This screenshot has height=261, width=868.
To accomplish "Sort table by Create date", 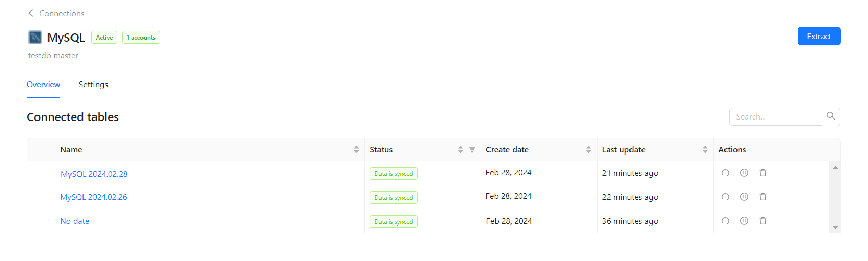I will coord(589,150).
